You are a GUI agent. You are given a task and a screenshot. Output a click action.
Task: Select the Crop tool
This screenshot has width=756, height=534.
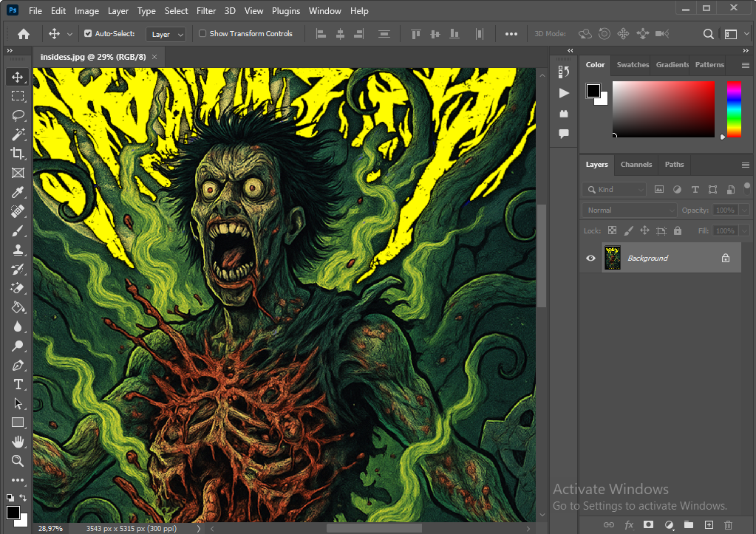pos(18,154)
